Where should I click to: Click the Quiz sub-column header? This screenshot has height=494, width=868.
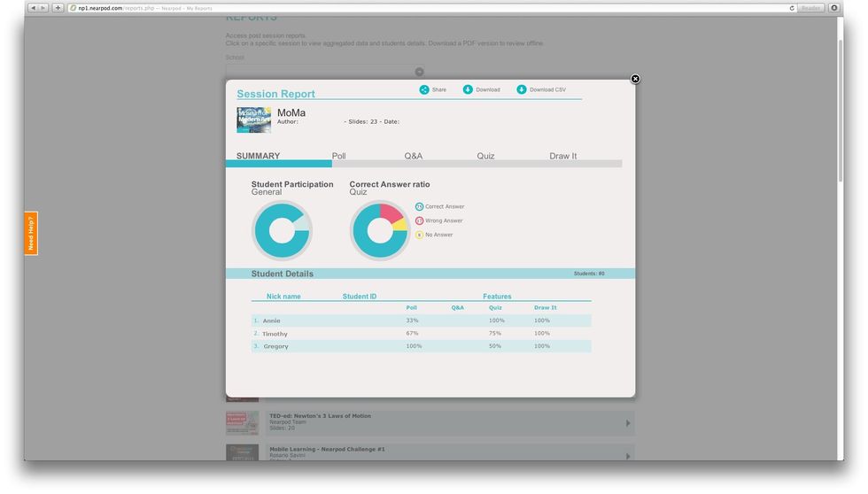(495, 307)
